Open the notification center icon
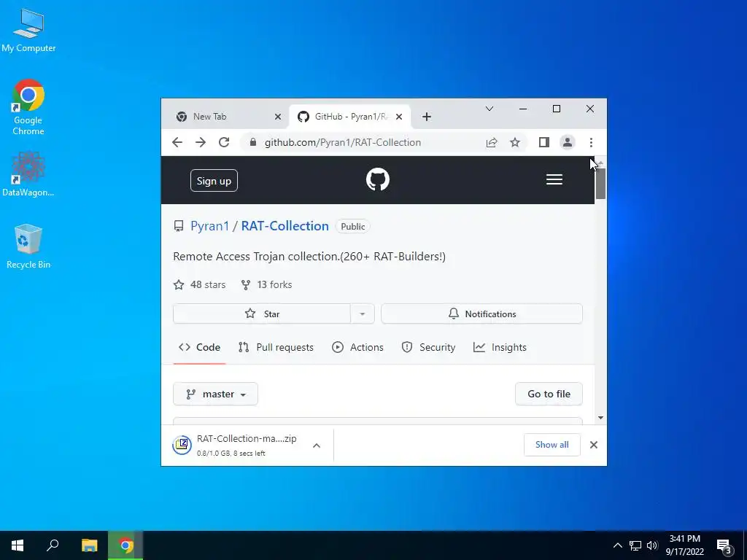This screenshot has height=560, width=747. [x=724, y=546]
